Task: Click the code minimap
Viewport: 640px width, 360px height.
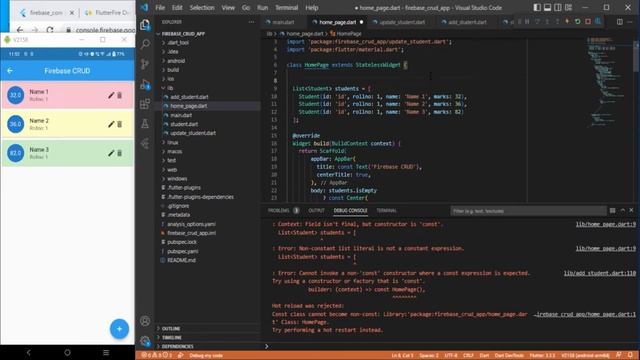Action: coord(609,82)
